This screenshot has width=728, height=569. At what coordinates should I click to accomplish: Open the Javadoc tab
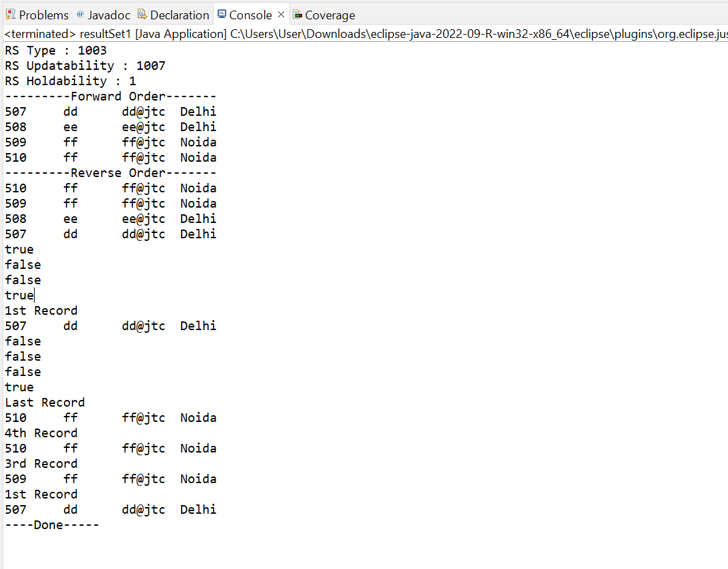pyautogui.click(x=109, y=15)
